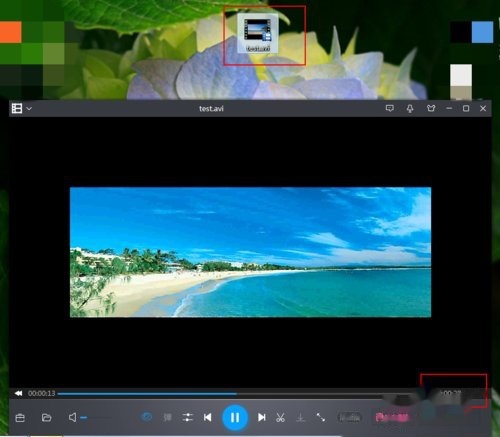This screenshot has width=500, height=437.
Task: Pause the playing video
Action: tap(235, 417)
